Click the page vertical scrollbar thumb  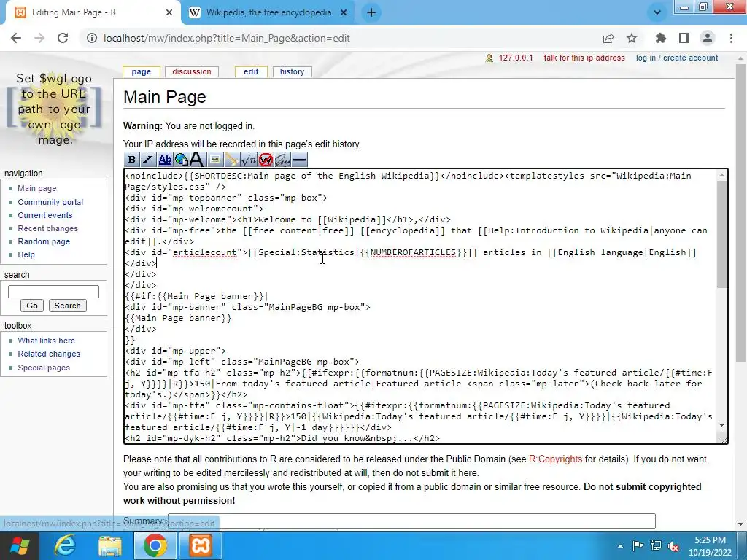coord(740,212)
